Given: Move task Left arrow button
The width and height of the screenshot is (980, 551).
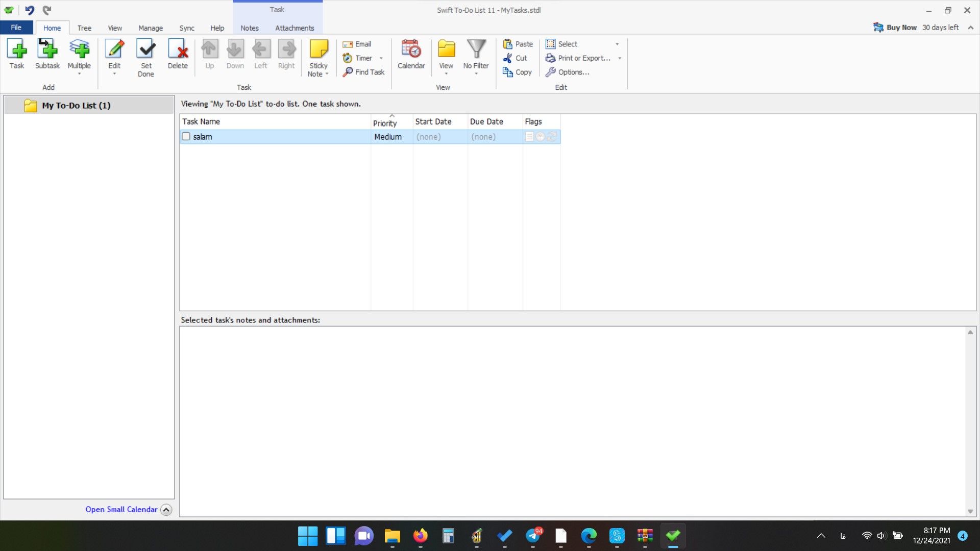Looking at the screenshot, I should click(x=261, y=54).
